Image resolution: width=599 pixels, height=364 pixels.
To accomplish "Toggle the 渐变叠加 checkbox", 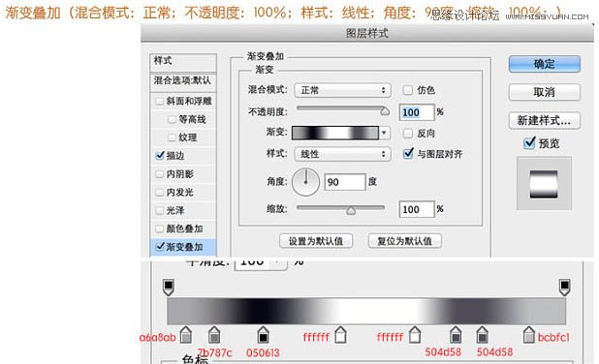I will coord(160,247).
